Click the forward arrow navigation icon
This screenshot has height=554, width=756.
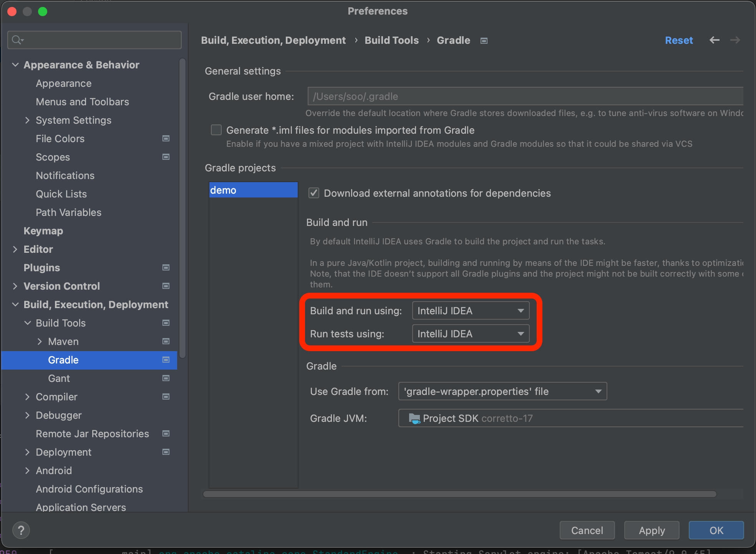pos(735,40)
